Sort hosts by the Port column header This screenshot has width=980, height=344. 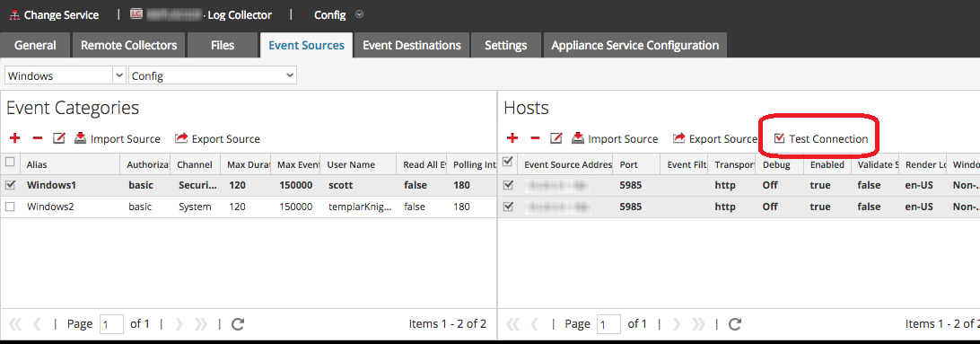(x=636, y=164)
